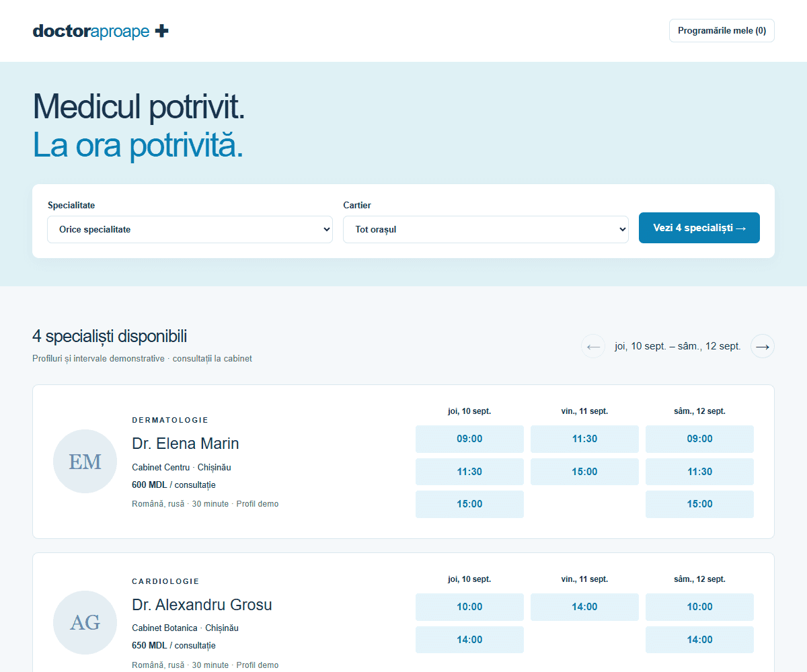This screenshot has height=672, width=807.
Task: Click the DERMATOLOGIE specialty label
Action: coord(170,420)
